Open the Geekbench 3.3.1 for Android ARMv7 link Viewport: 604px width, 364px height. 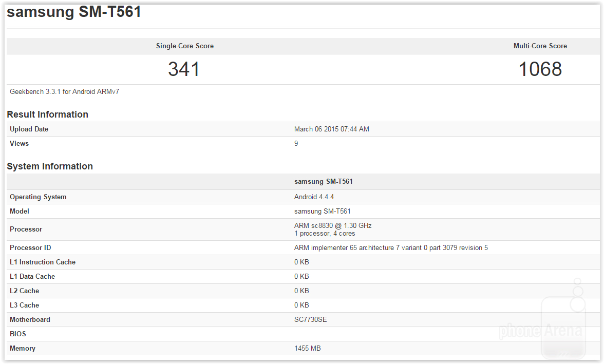(x=64, y=91)
